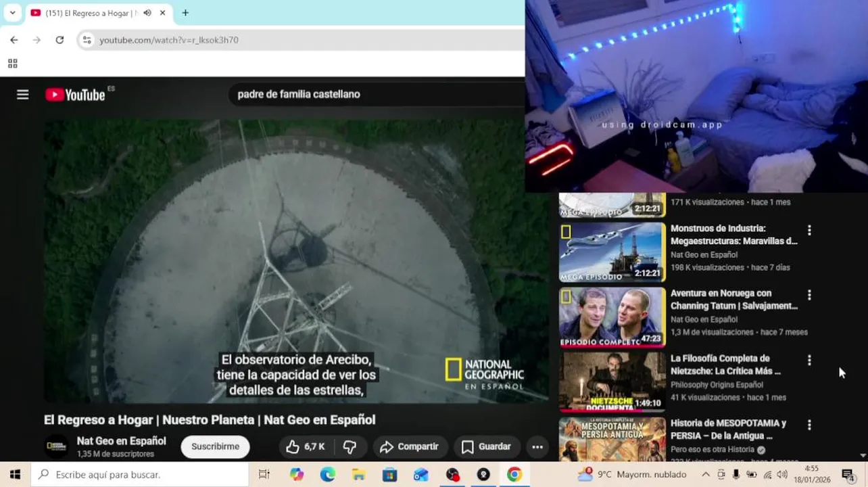Open Historia de MESOPOTAMIA y PERSIA title
The height and width of the screenshot is (487, 868).
coord(728,430)
